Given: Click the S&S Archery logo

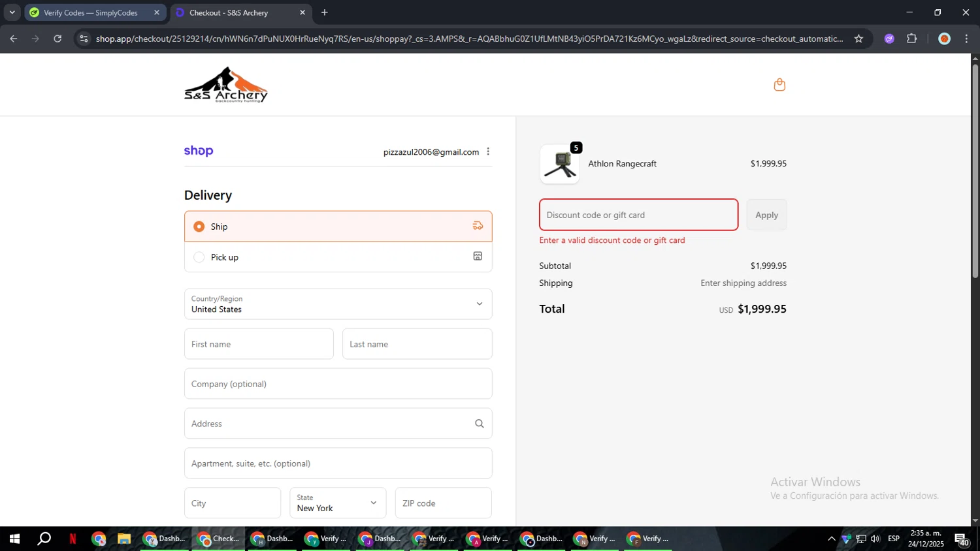Looking at the screenshot, I should point(226,85).
